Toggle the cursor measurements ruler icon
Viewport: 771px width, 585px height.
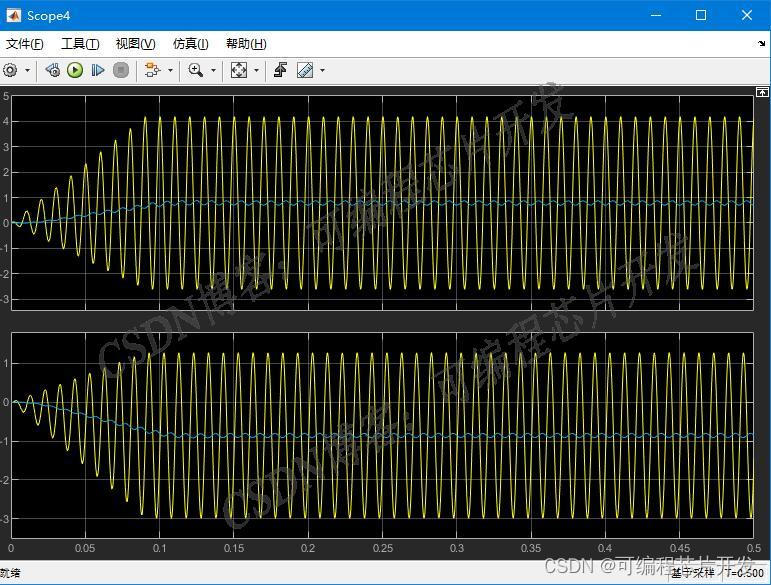pyautogui.click(x=305, y=70)
